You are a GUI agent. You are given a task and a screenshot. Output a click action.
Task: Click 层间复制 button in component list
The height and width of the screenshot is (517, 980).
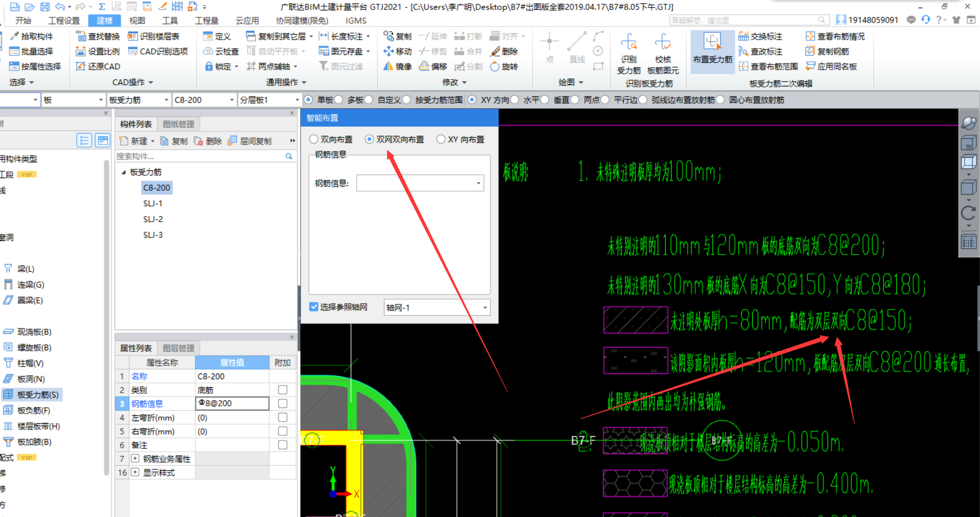click(250, 141)
